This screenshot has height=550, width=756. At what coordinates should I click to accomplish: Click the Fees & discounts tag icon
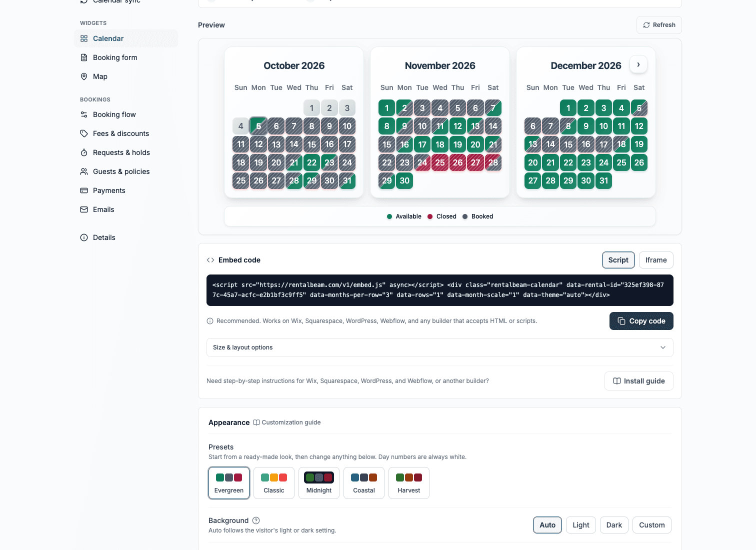(84, 133)
